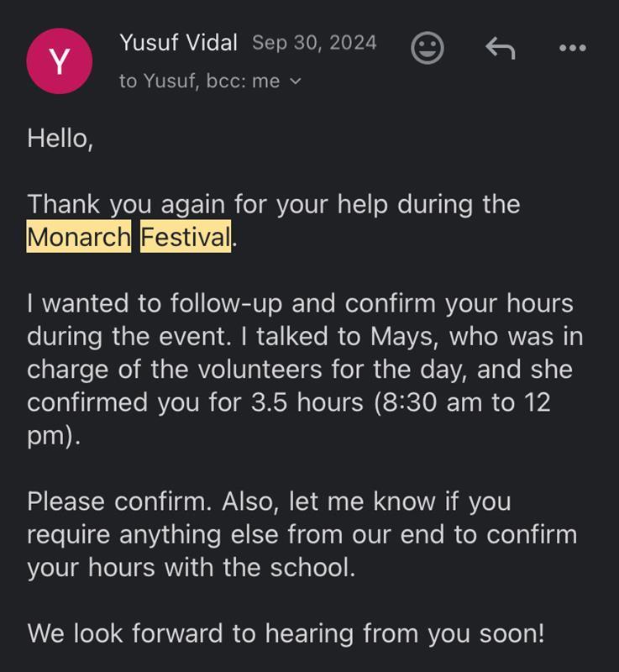Click the "Hello," greeting line

coord(60,138)
